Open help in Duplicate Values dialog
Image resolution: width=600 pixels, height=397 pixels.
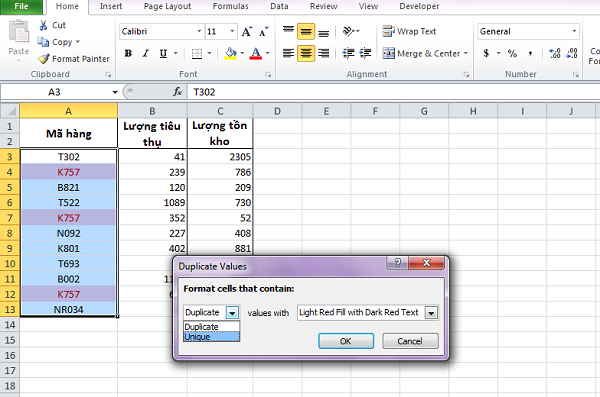(398, 263)
